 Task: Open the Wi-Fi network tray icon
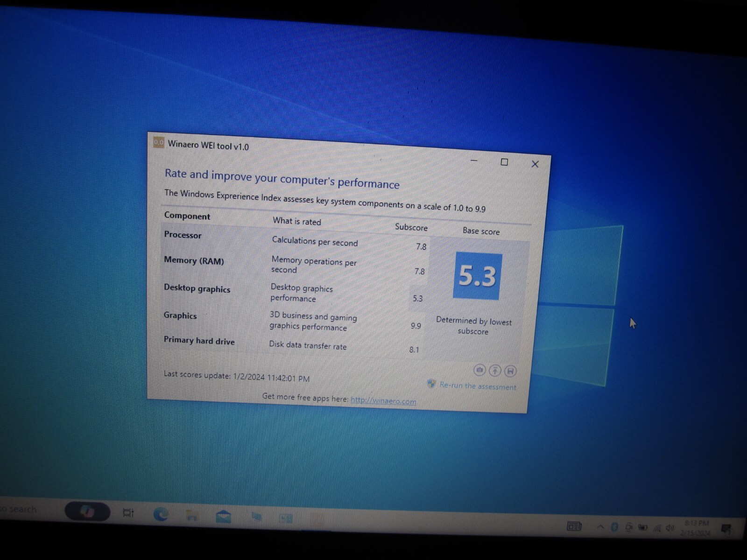pos(657,528)
